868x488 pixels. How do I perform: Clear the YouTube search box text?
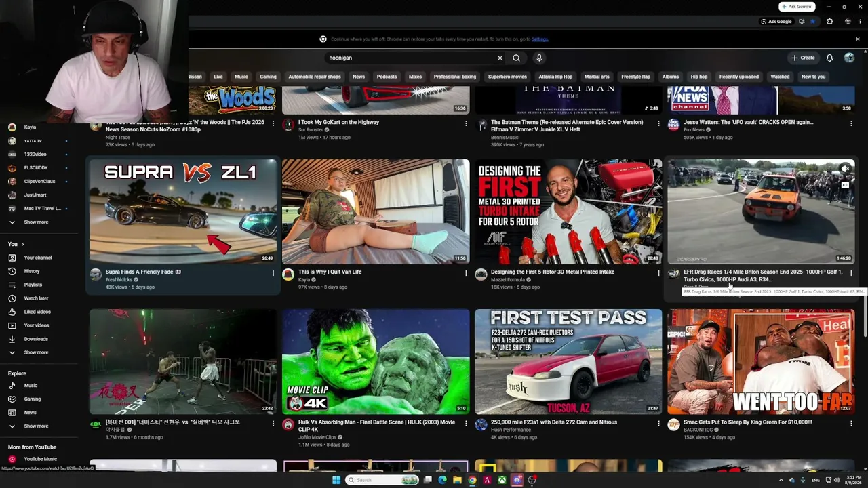500,58
